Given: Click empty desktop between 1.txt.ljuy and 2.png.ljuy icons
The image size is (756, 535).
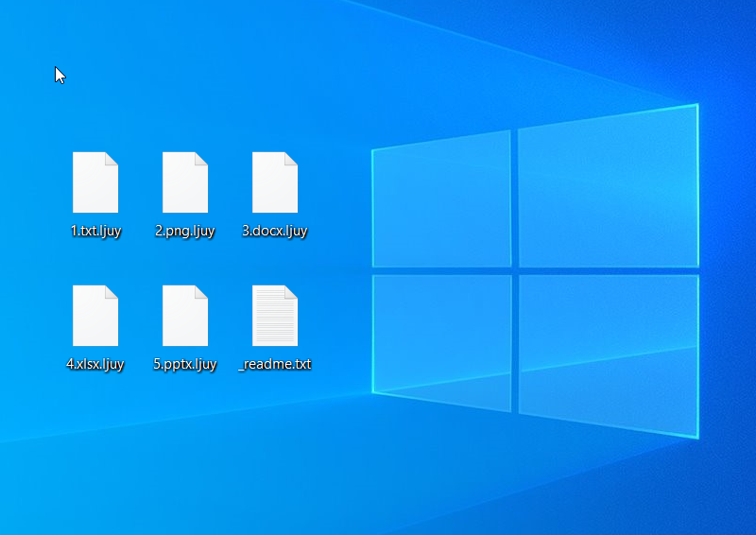Looking at the screenshot, I should click(x=140, y=182).
